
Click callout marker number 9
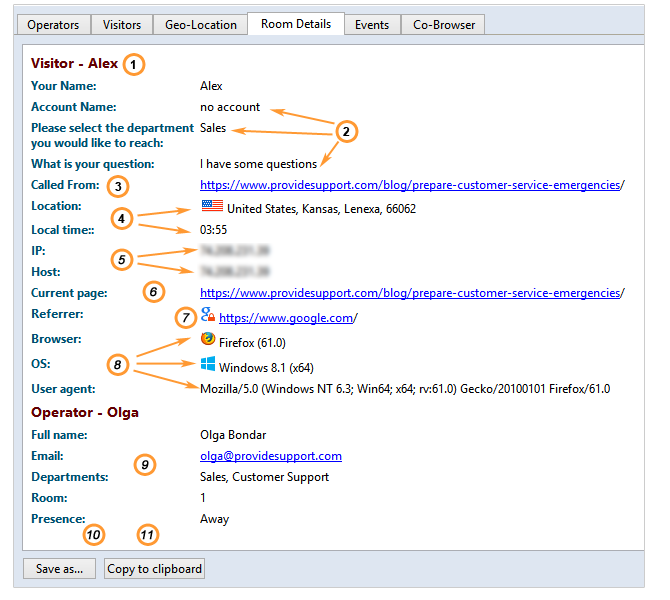coord(145,465)
